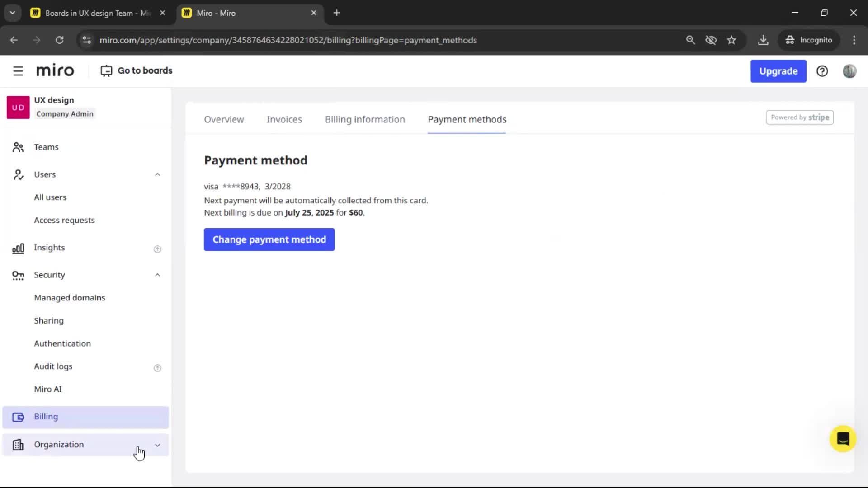
Task: Open Access requests in the sidebar
Action: click(64, 221)
